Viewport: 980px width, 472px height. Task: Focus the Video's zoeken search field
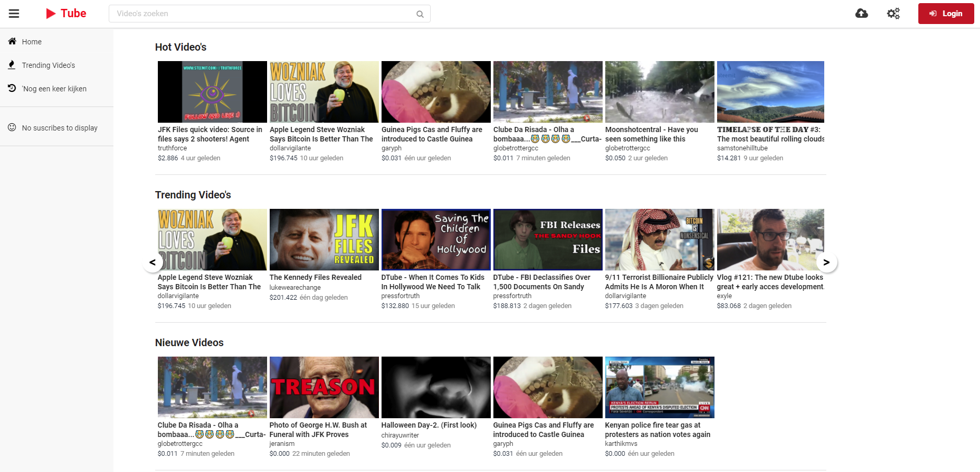tap(269, 14)
